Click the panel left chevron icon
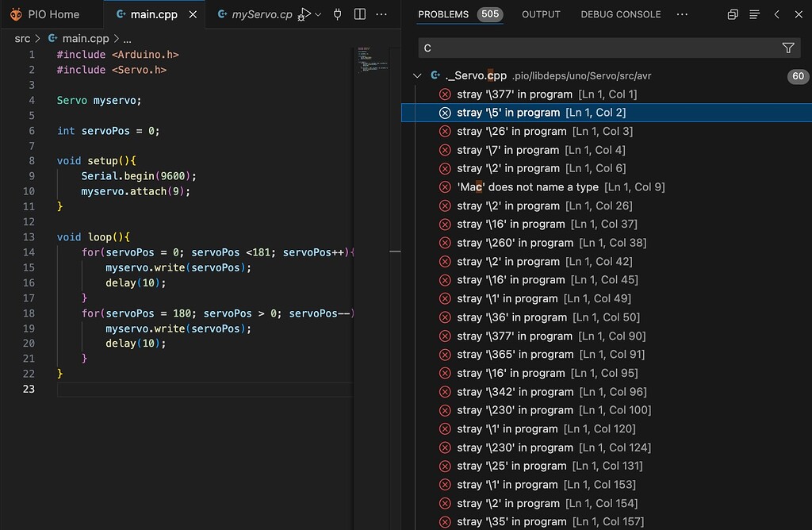The image size is (812, 530). (x=776, y=14)
